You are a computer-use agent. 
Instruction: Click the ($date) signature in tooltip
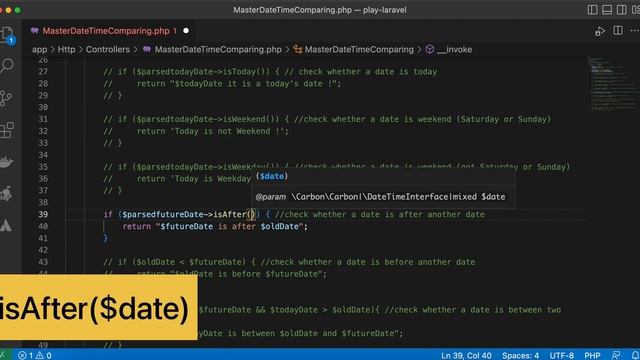tap(272, 176)
